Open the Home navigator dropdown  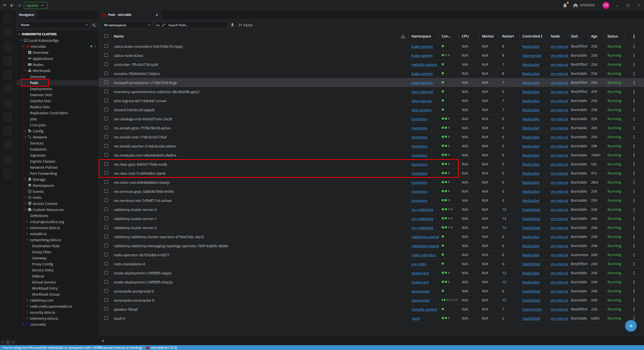click(54, 25)
